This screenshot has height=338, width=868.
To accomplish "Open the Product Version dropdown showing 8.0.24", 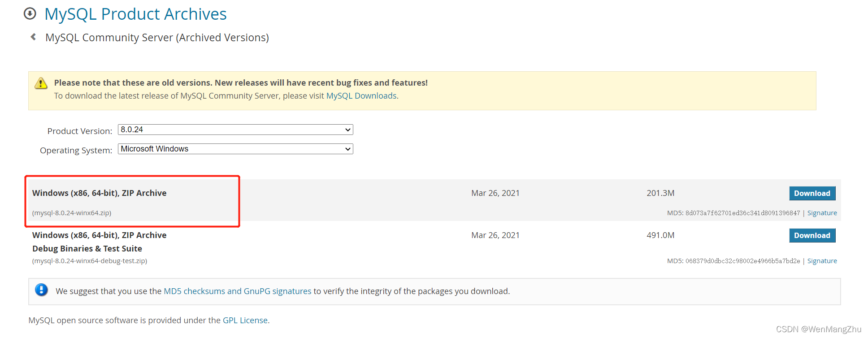I will tap(235, 130).
